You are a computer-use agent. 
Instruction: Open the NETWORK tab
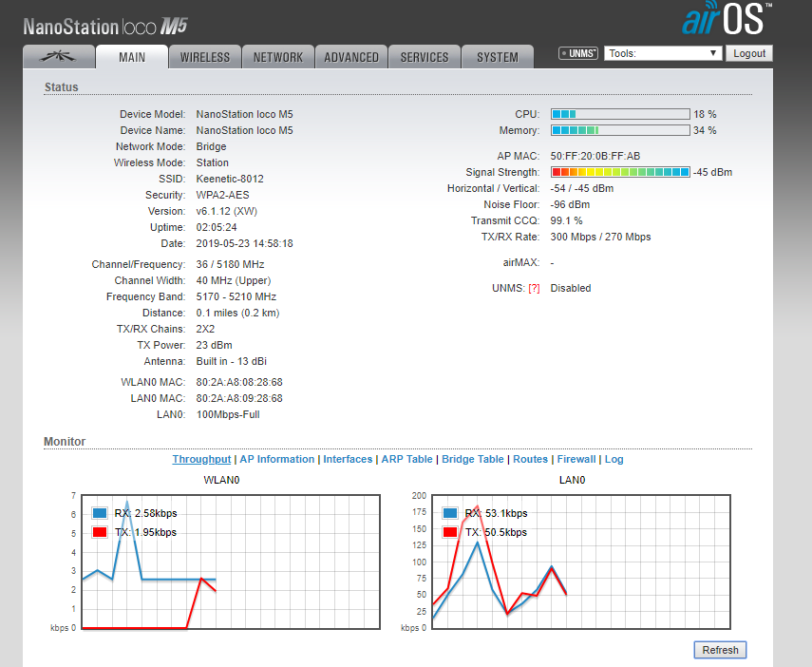(278, 56)
